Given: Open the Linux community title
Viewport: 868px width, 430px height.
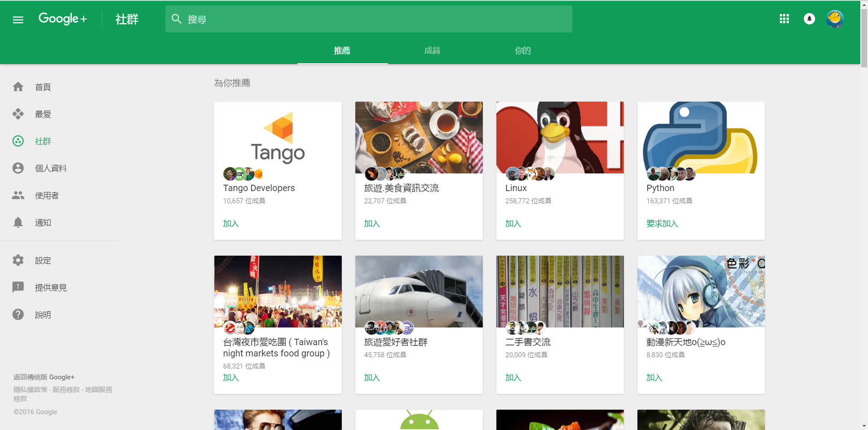Looking at the screenshot, I should pyautogui.click(x=516, y=188).
